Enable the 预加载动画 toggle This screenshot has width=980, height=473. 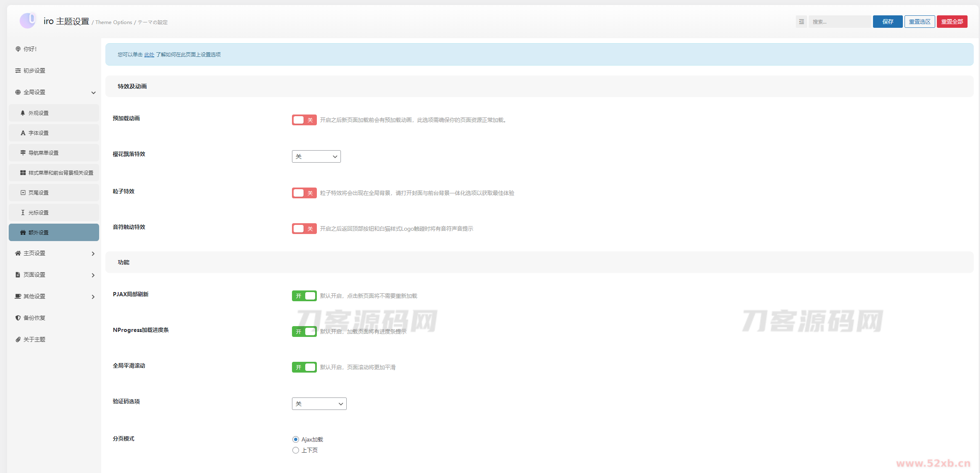(x=304, y=120)
